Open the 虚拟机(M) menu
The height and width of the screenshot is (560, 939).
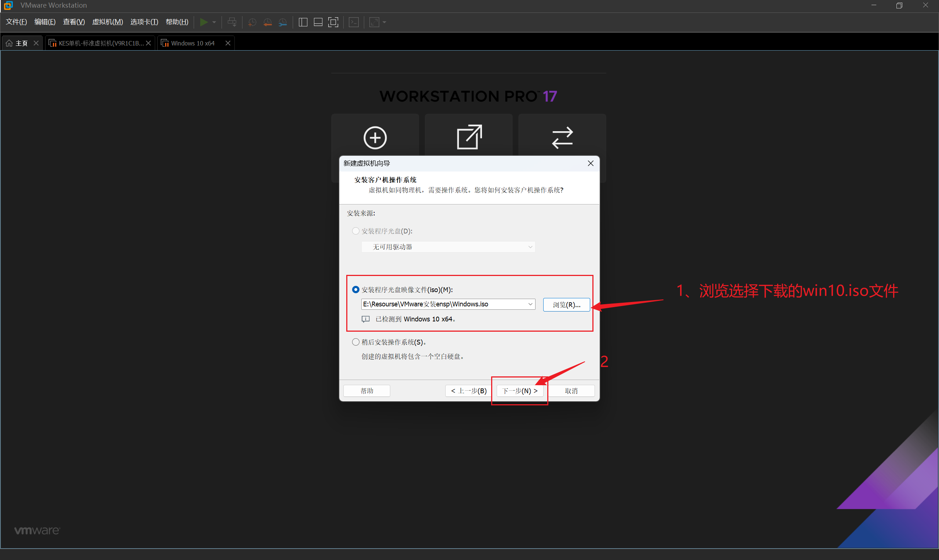(107, 22)
